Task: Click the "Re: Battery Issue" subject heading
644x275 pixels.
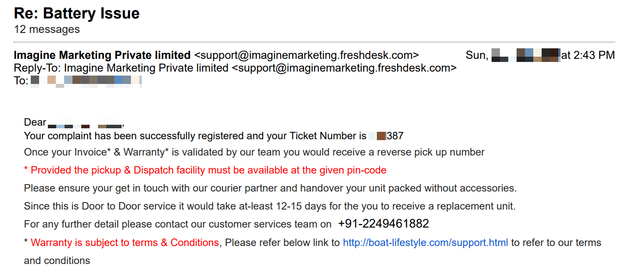Action: point(76,13)
